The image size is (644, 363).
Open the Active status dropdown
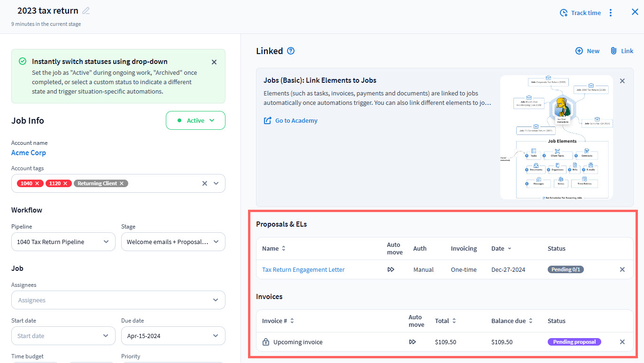(x=195, y=120)
